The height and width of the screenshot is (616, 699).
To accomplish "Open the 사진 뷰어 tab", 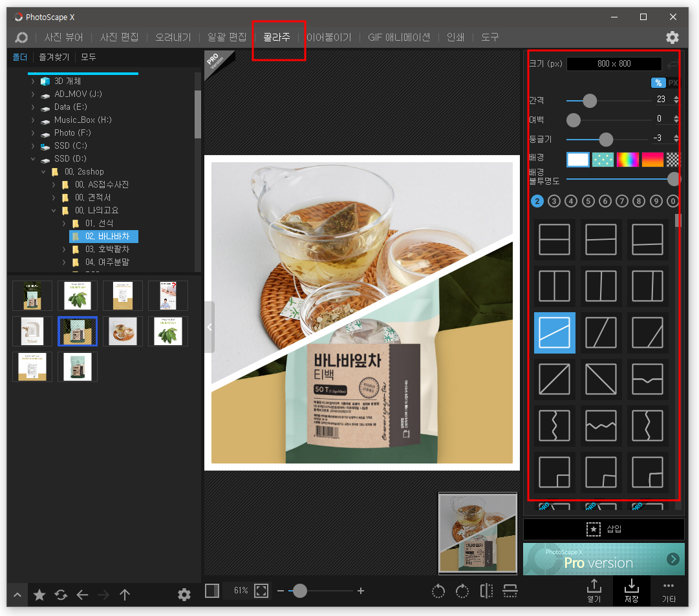I will (64, 37).
